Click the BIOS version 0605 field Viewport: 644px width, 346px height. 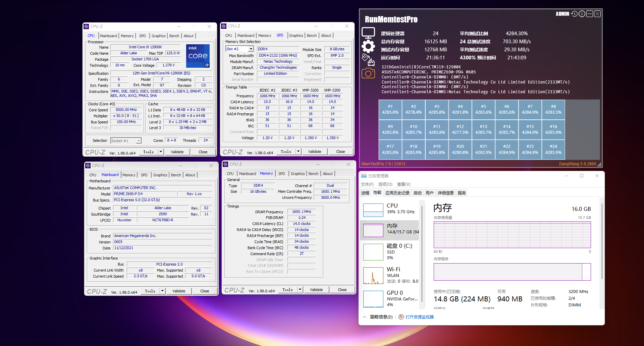(x=162, y=242)
